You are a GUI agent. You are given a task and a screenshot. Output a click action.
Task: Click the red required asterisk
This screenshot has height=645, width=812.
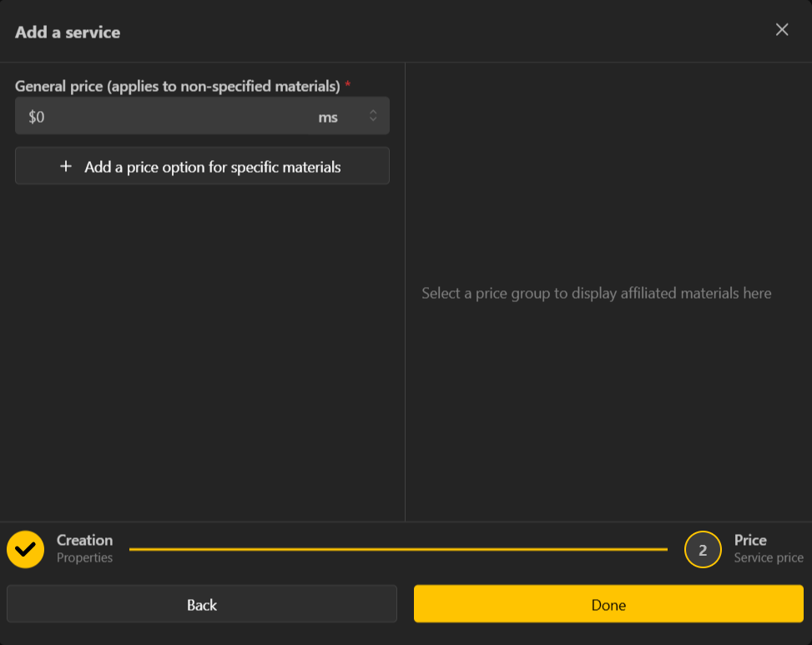[x=348, y=85]
